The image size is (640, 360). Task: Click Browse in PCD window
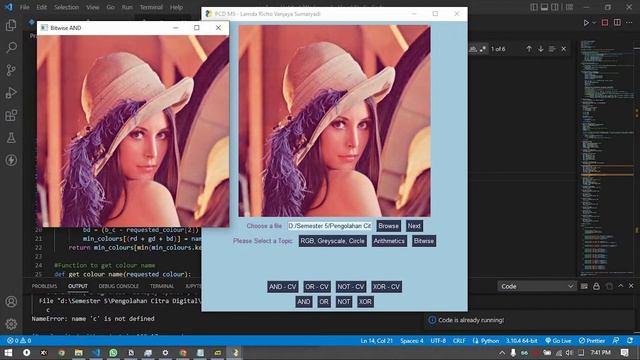(389, 226)
